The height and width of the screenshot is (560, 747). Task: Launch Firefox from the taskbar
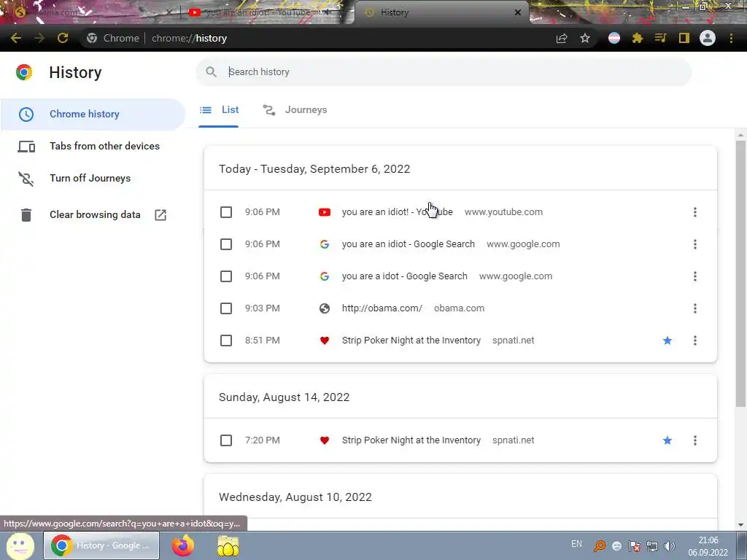point(183,545)
